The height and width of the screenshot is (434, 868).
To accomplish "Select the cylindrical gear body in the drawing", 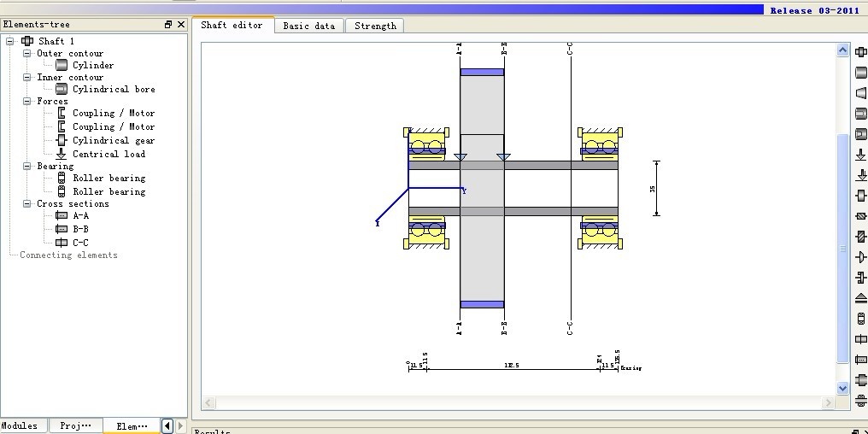I will pos(482,188).
